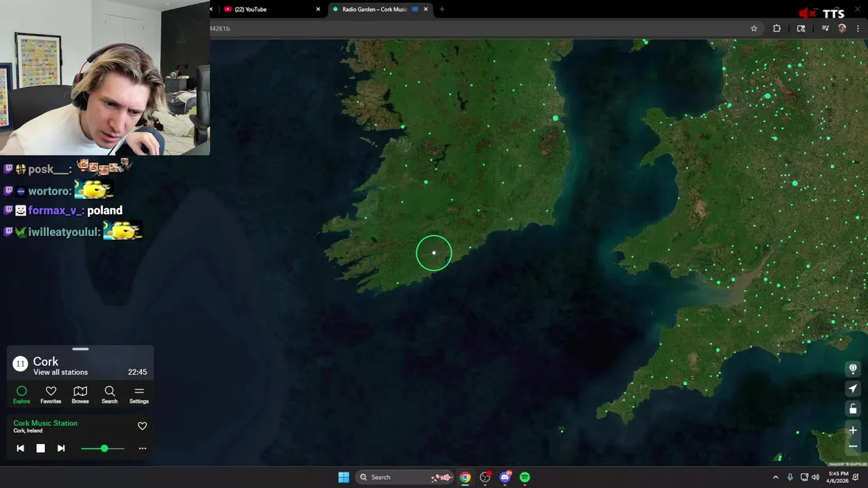868x488 pixels.
Task: Toggle the map lock icon
Action: point(853,409)
